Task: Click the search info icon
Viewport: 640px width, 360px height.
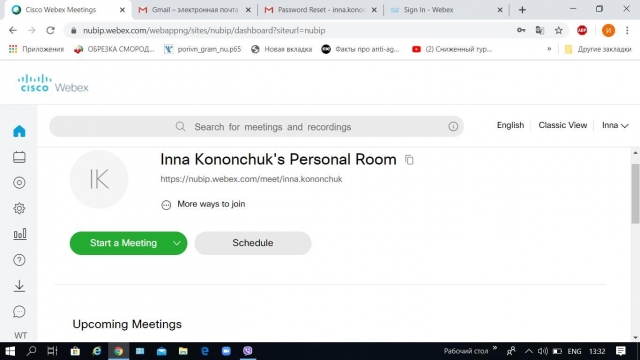Action: (453, 127)
